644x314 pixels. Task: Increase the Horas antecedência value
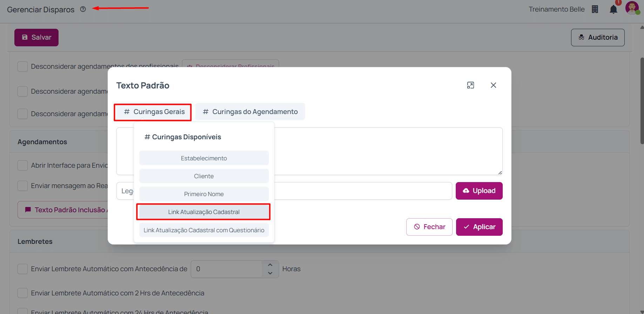[x=270, y=265]
